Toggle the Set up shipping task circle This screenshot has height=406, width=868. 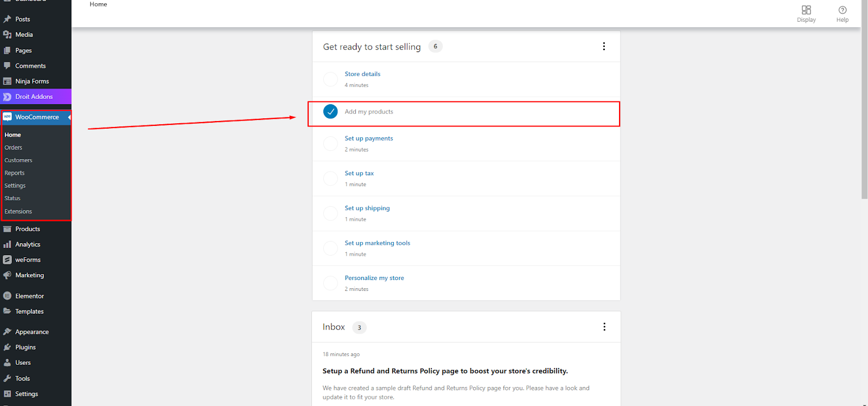pos(330,213)
